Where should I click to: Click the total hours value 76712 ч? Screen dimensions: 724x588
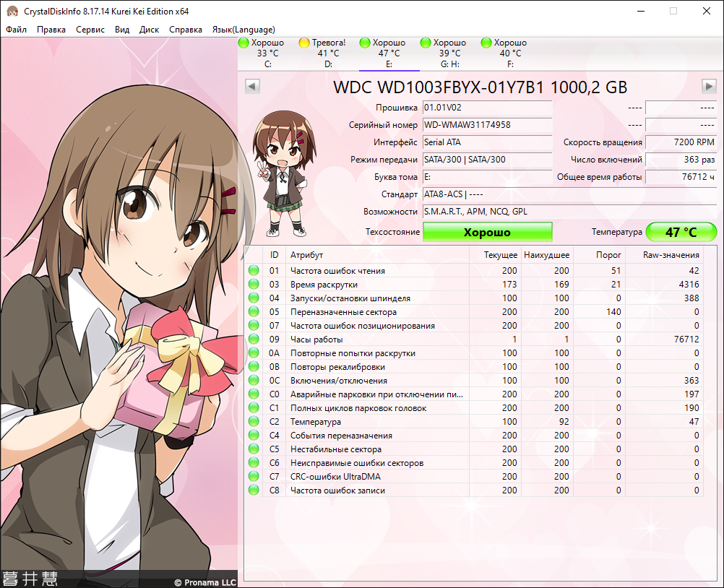coord(681,177)
